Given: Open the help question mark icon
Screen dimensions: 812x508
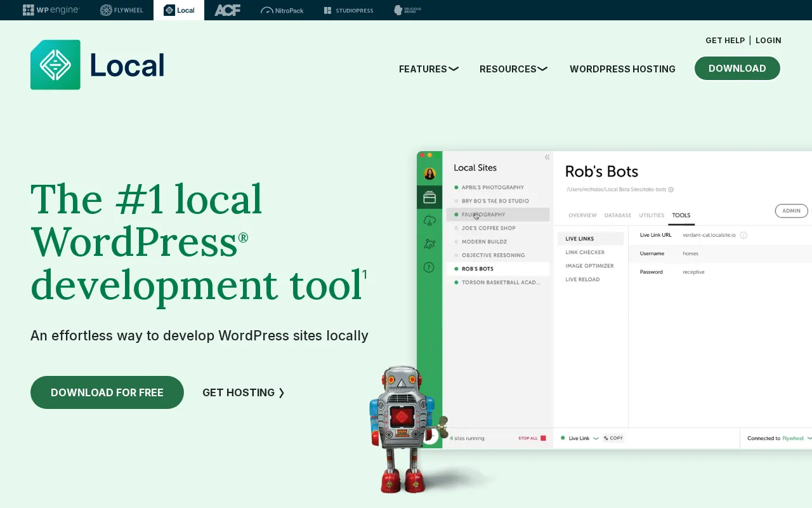Looking at the screenshot, I should [x=429, y=267].
